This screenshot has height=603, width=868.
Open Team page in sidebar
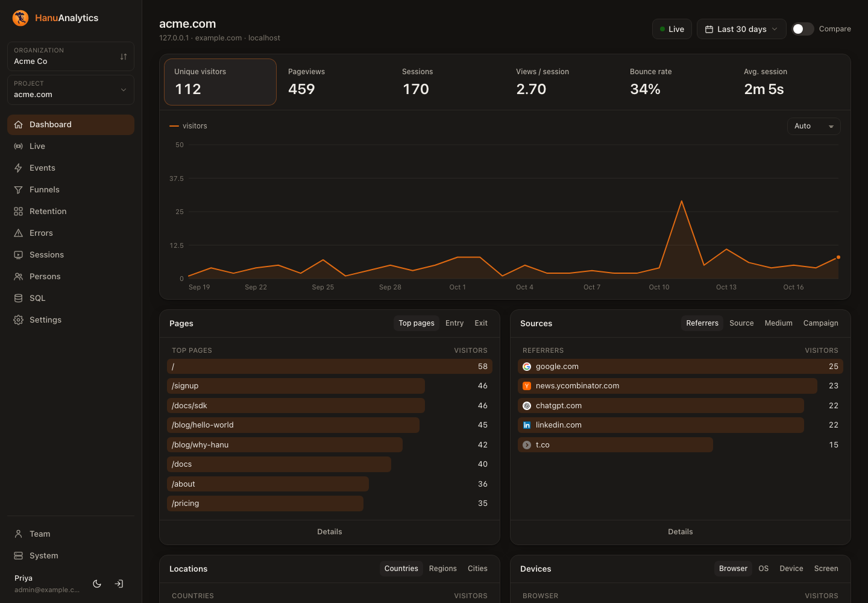(71, 534)
